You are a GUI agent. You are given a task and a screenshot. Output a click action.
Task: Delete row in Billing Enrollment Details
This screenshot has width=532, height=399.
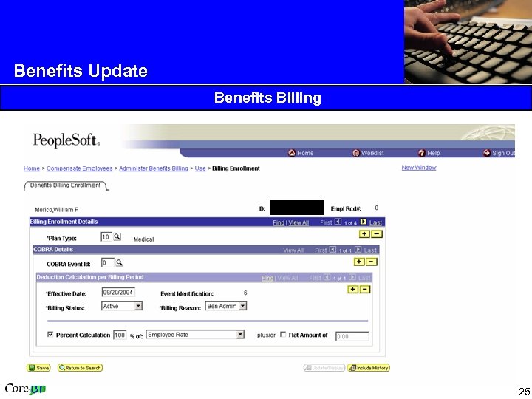(377, 233)
